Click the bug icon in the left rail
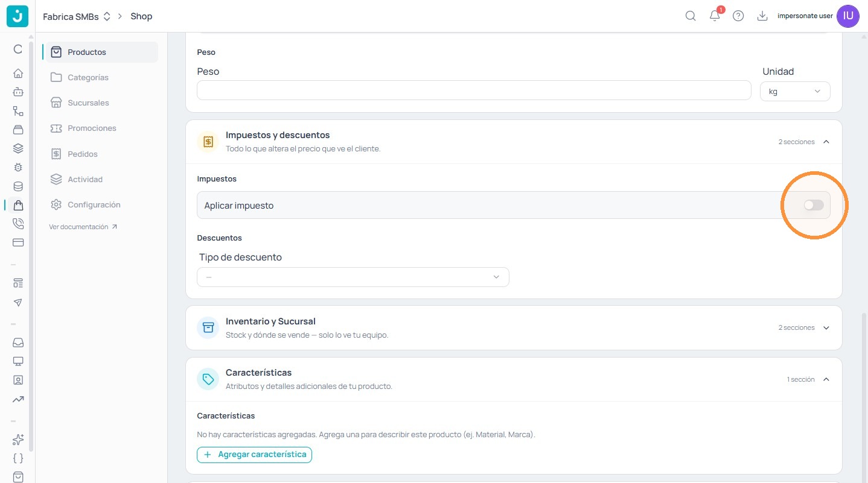 click(18, 167)
